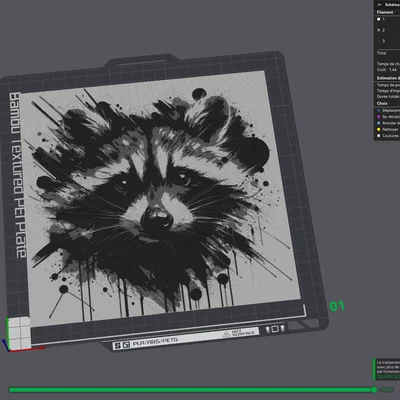The image size is (400, 400).
Task: Click the filament 2 gray color swatch
Action: [379, 30]
